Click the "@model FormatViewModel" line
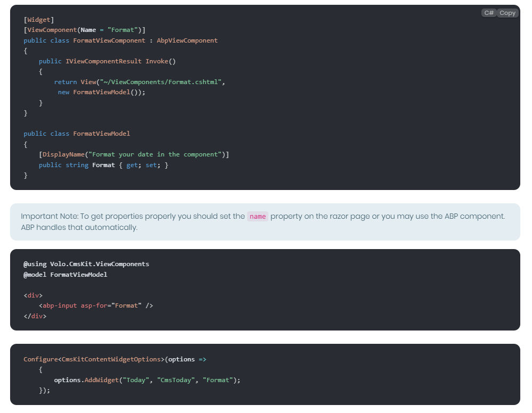This screenshot has width=532, height=413. click(x=65, y=275)
